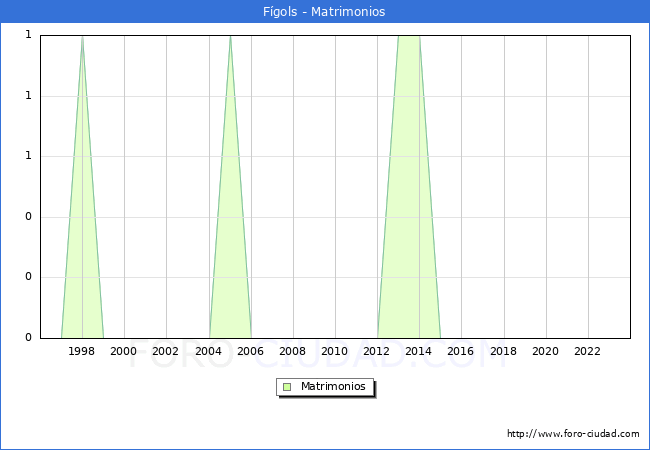Click the 2012 year tick label
The height and width of the screenshot is (450, 650).
coord(377,351)
